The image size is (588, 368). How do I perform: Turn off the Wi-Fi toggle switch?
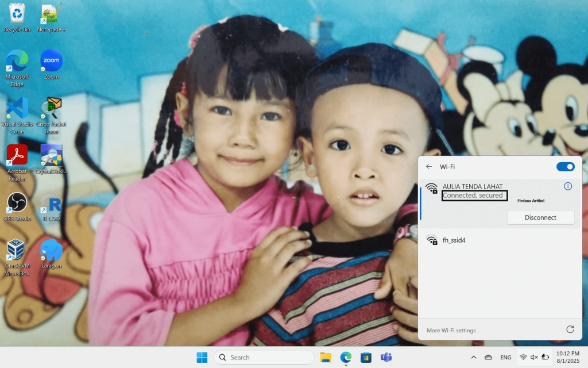(x=565, y=167)
